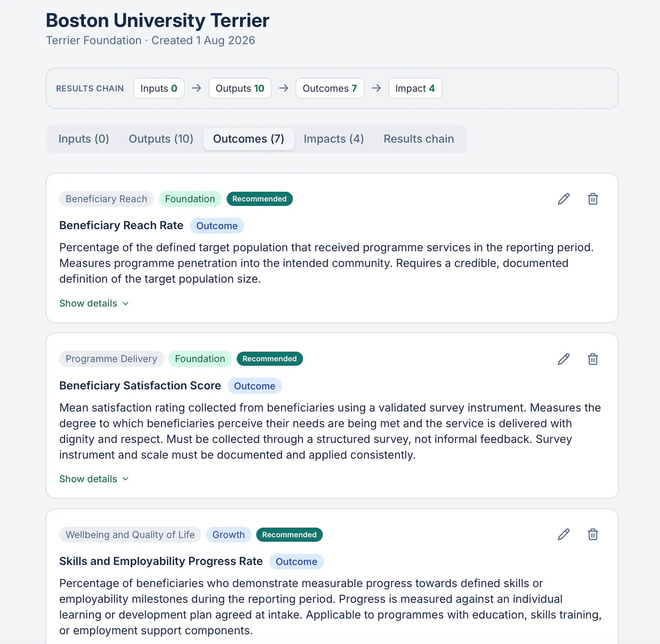Open the Impacts (4) tab
This screenshot has height=644, width=660.
pyautogui.click(x=334, y=139)
